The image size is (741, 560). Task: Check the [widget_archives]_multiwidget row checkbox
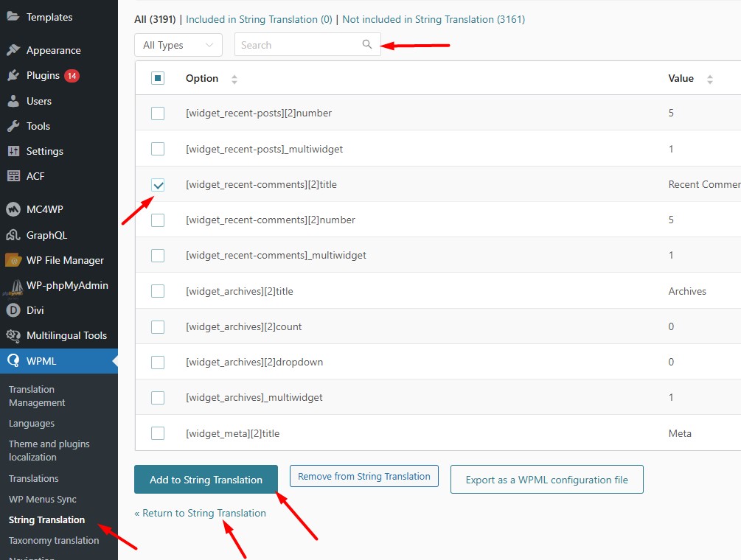click(x=158, y=398)
